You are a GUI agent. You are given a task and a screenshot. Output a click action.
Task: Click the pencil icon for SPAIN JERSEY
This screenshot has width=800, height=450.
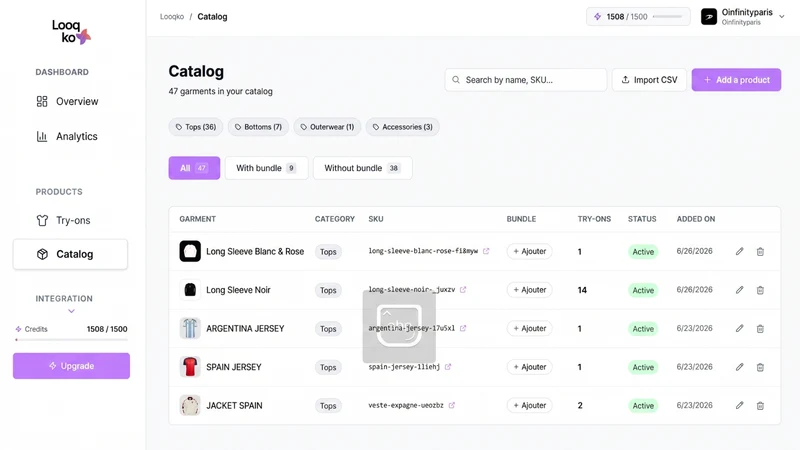[x=739, y=367]
